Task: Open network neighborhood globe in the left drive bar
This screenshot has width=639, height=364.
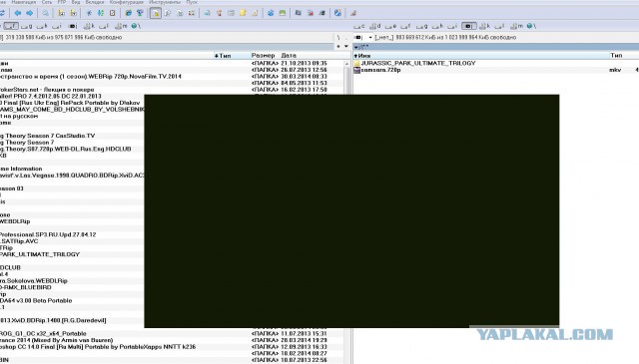Action: (136, 26)
